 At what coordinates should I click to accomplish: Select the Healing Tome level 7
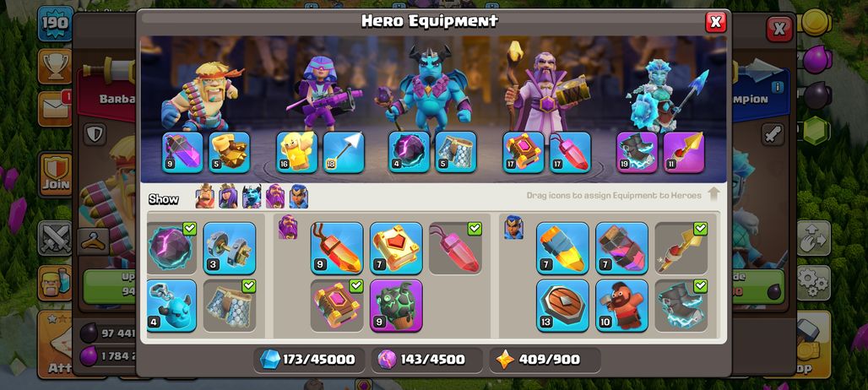tap(396, 248)
